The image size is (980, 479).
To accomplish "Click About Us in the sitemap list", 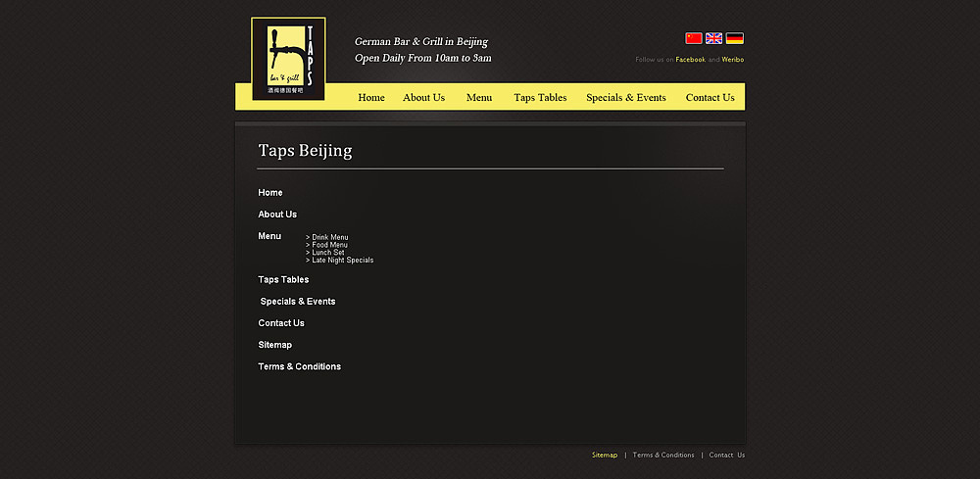I will click(x=277, y=215).
